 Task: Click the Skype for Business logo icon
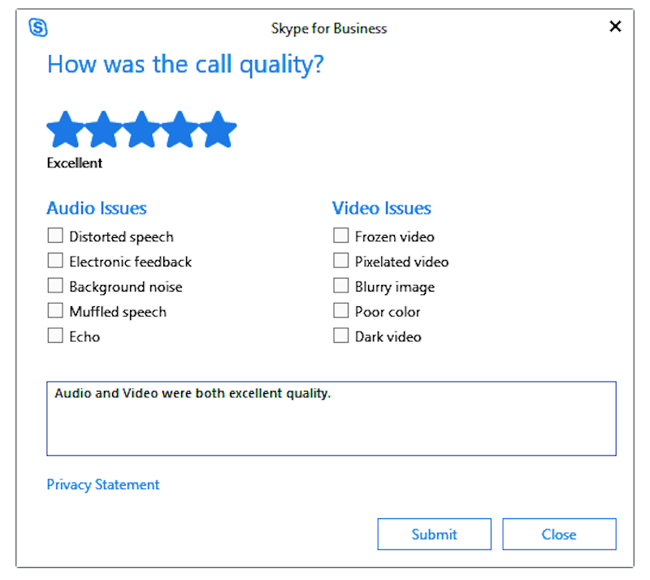pyautogui.click(x=38, y=28)
